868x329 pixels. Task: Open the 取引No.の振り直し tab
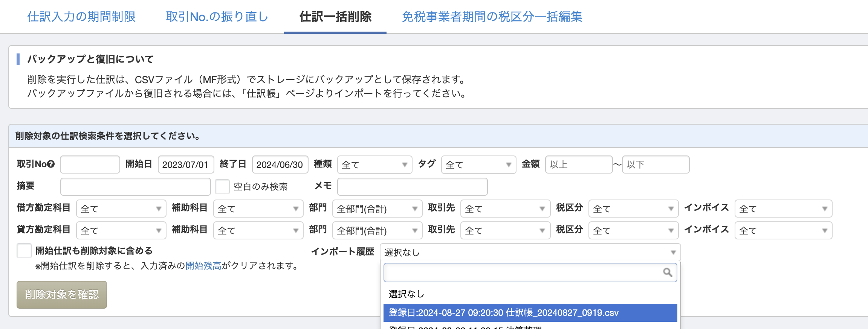[x=217, y=17]
